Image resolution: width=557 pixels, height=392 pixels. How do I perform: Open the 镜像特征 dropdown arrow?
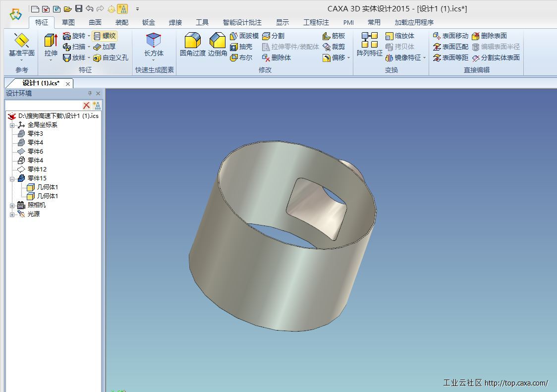click(x=425, y=58)
